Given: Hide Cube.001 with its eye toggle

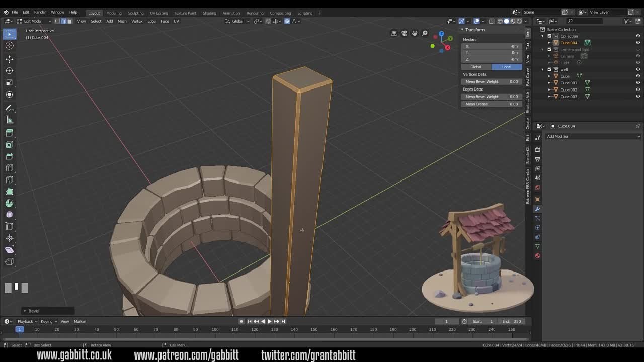Looking at the screenshot, I should (637, 83).
